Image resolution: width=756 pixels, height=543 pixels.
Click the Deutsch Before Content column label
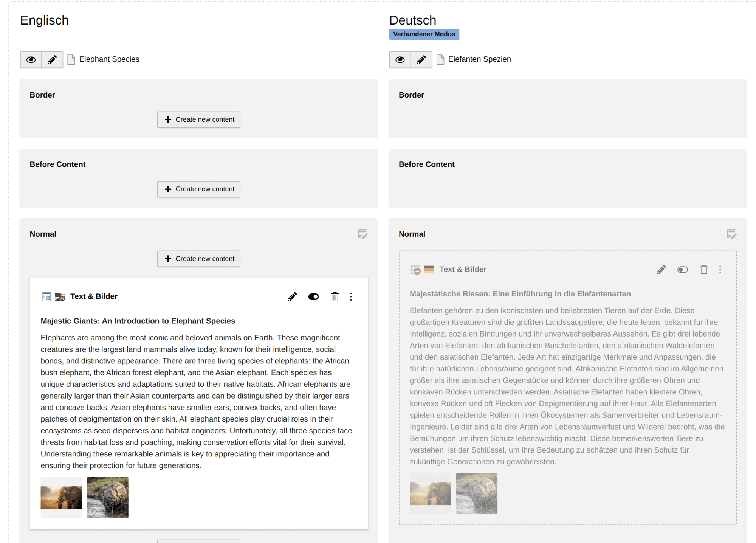[427, 164]
